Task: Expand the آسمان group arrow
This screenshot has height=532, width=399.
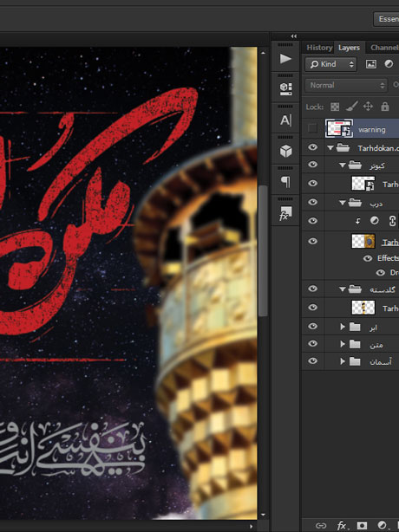Action: pyautogui.click(x=343, y=361)
